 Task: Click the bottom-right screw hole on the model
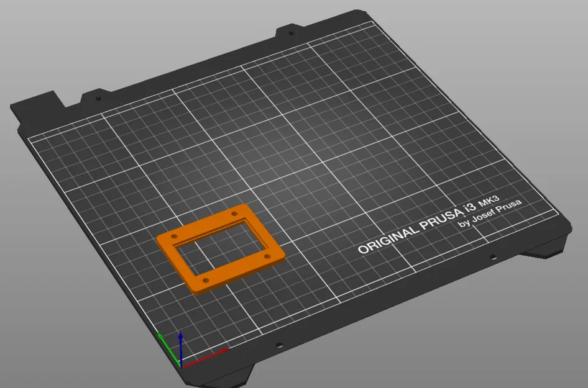[x=267, y=256]
